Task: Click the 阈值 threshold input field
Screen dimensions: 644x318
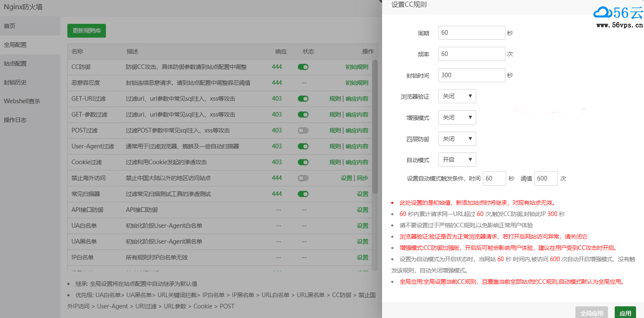Action: (546, 178)
